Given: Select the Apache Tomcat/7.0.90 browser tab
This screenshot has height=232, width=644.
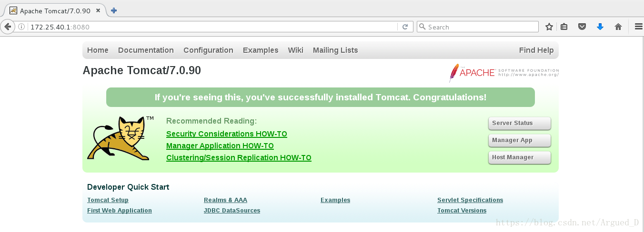Looking at the screenshot, I should [55, 10].
